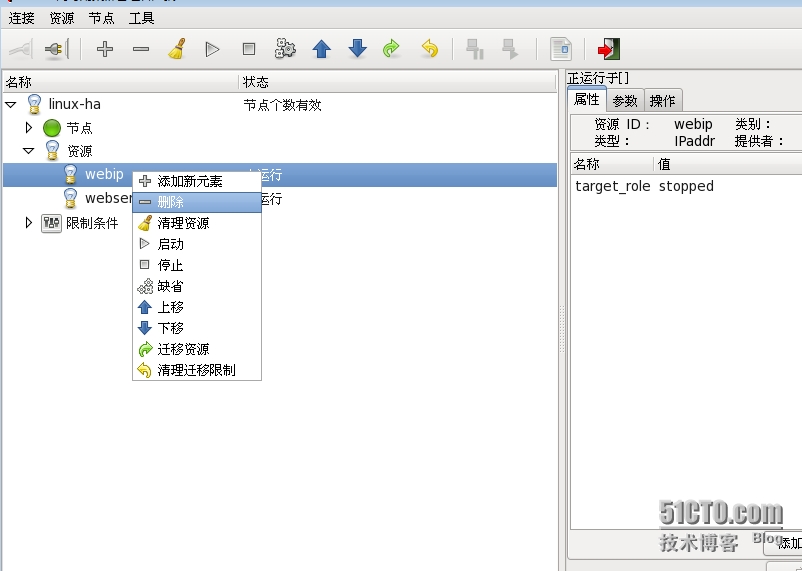Click the square stop-resource toolbar icon
Image resolution: width=802 pixels, height=571 pixels.
(249, 49)
